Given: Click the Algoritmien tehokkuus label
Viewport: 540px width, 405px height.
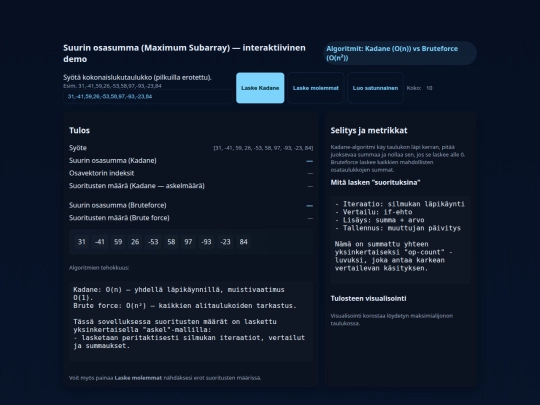Looking at the screenshot, I should [x=99, y=268].
